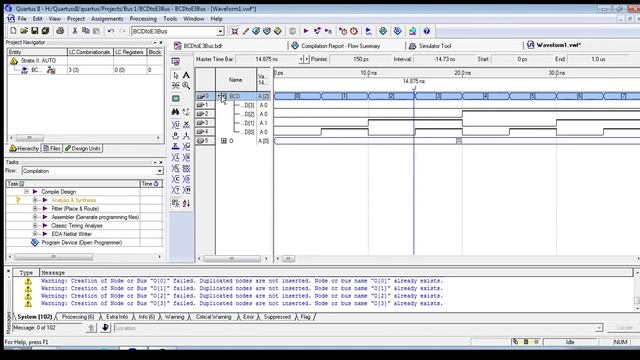Open the BCDtoE3Bus project dropdown
640x360 pixels.
point(220,31)
